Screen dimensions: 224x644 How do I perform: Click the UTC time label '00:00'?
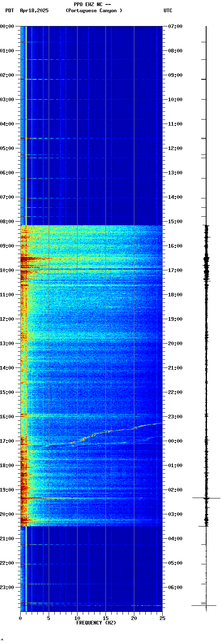[175, 441]
